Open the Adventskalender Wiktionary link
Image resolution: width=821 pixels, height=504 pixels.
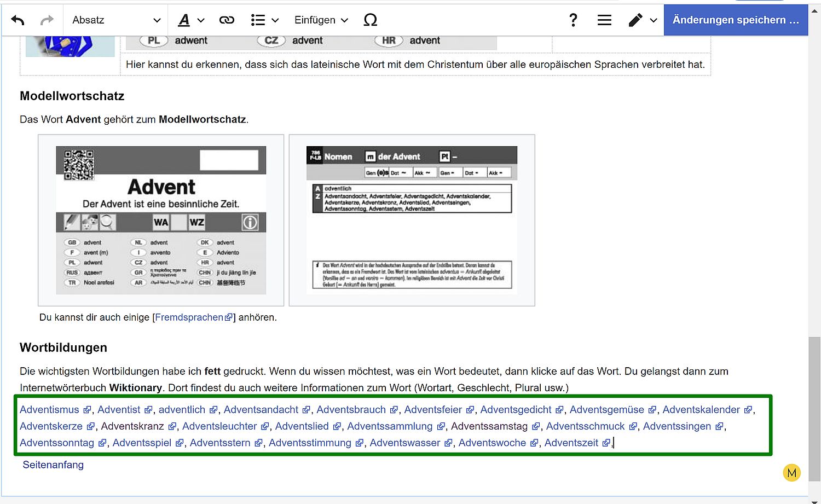click(x=701, y=410)
